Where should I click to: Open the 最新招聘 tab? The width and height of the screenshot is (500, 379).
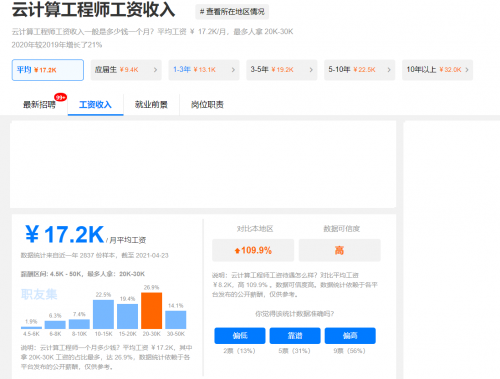39,105
